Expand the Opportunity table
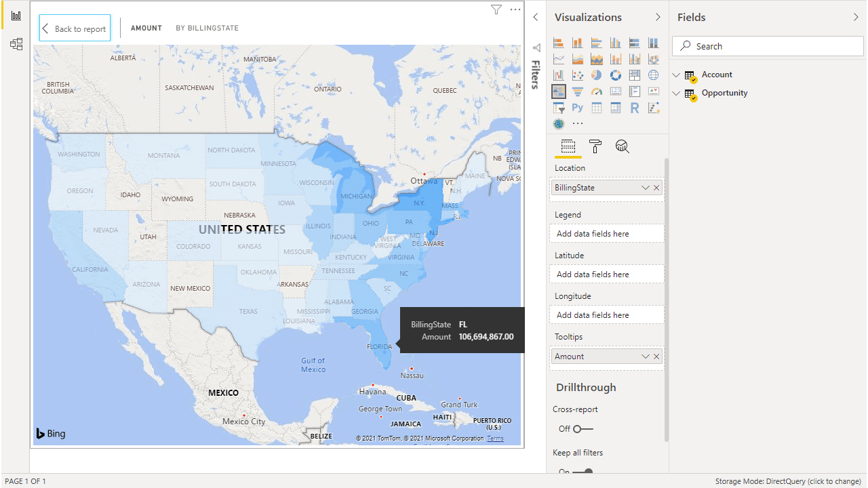Screen dimensions: 868x488 click(x=676, y=93)
